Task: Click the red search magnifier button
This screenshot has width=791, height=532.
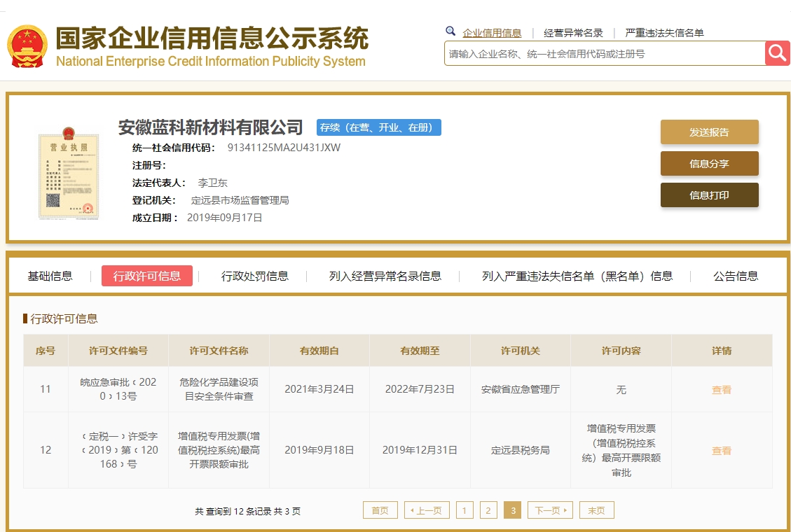Action: point(778,53)
